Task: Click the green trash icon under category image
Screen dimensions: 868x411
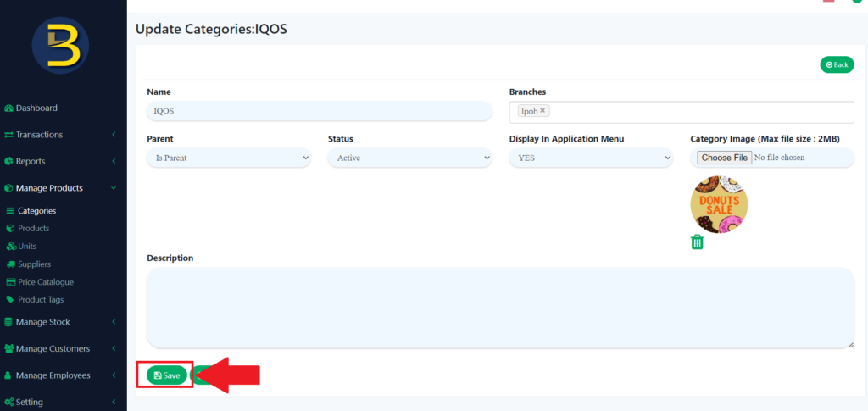Action: (697, 242)
